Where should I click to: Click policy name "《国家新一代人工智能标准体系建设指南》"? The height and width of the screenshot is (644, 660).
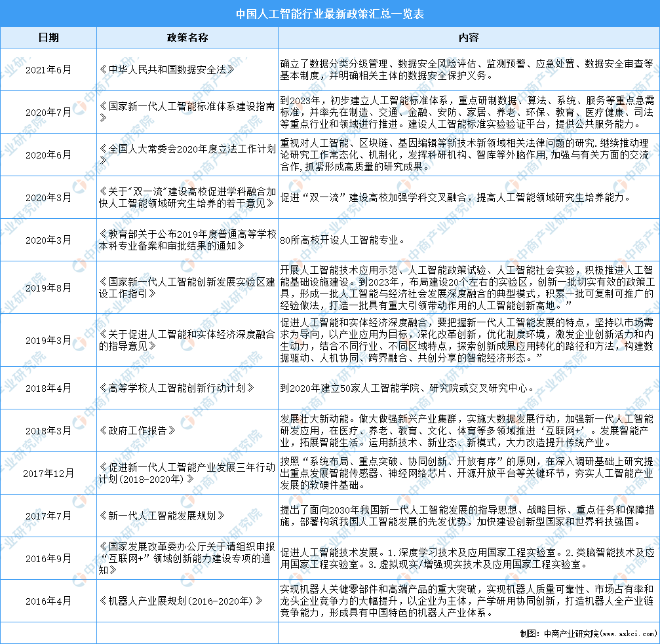pyautogui.click(x=187, y=112)
